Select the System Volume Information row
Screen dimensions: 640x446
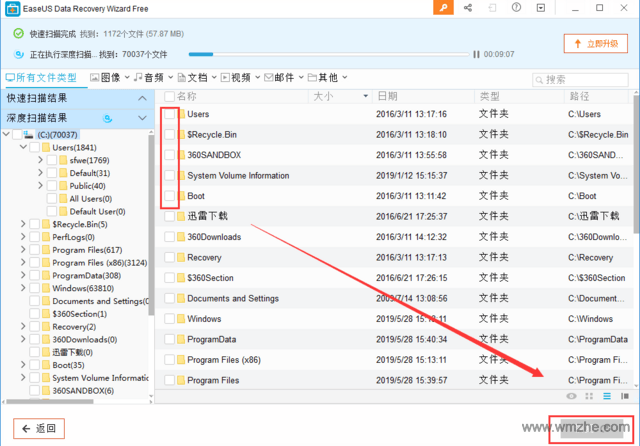(394, 175)
